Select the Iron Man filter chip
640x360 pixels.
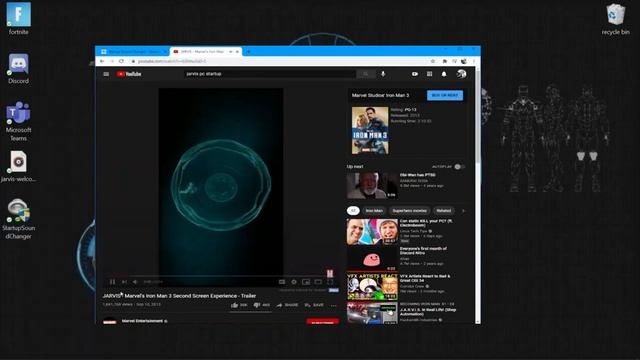point(374,211)
